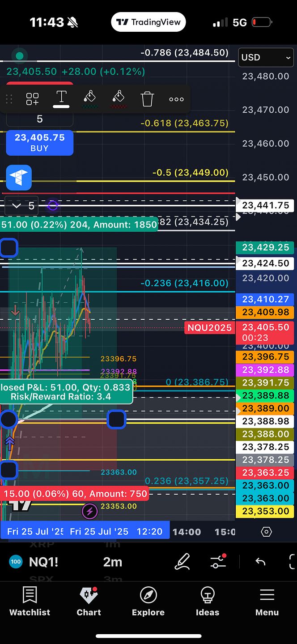Tap the purple lightning bolt icon
The image size is (297, 644).
tap(89, 511)
